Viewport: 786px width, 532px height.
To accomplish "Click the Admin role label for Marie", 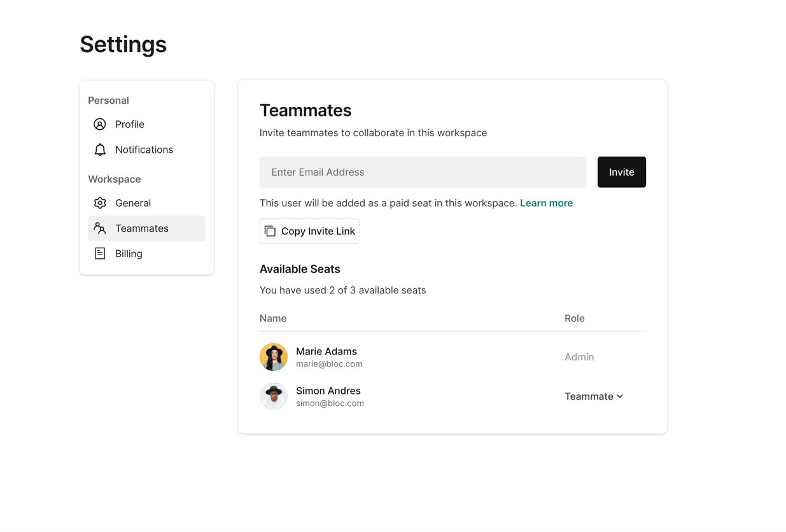I will [579, 357].
